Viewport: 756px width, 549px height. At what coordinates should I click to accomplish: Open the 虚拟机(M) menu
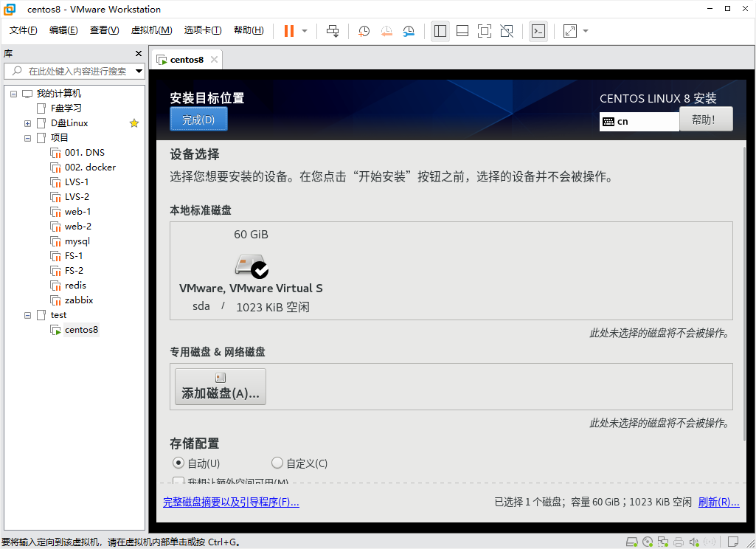pyautogui.click(x=151, y=30)
